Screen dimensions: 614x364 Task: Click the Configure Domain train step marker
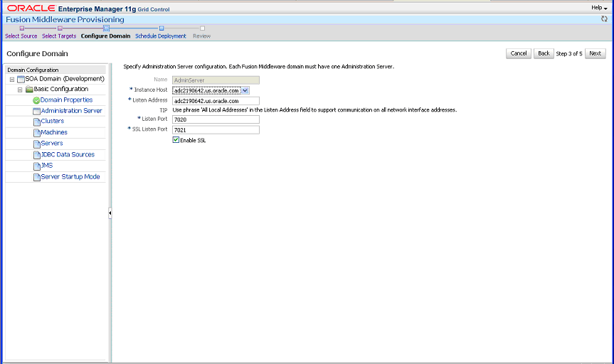point(106,28)
